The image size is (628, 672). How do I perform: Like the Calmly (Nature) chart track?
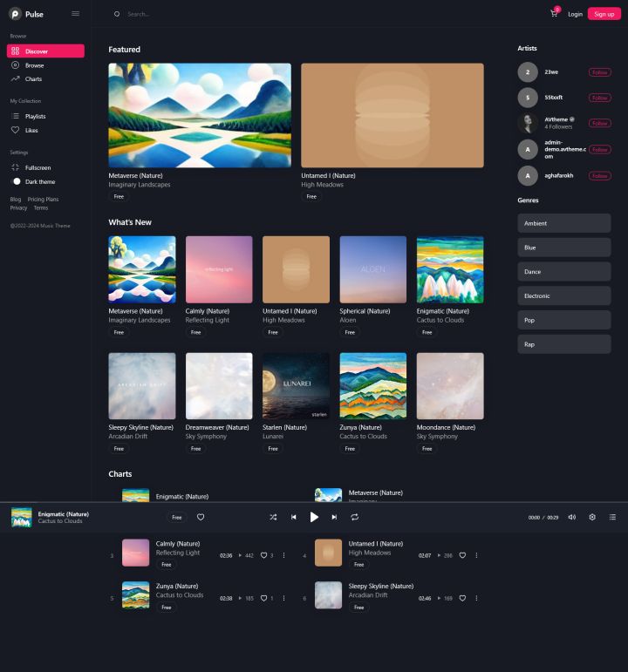click(x=263, y=555)
